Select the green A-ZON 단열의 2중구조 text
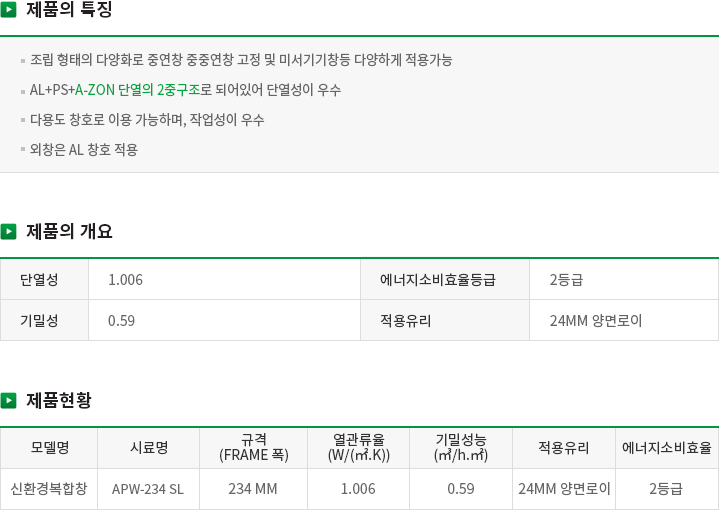The width and height of the screenshot is (719, 510). pos(138,90)
